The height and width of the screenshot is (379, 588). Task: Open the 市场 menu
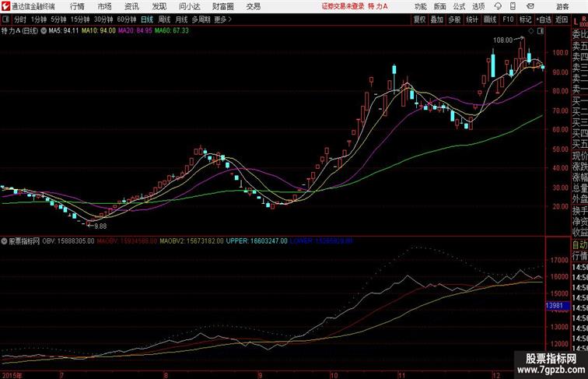click(x=105, y=6)
